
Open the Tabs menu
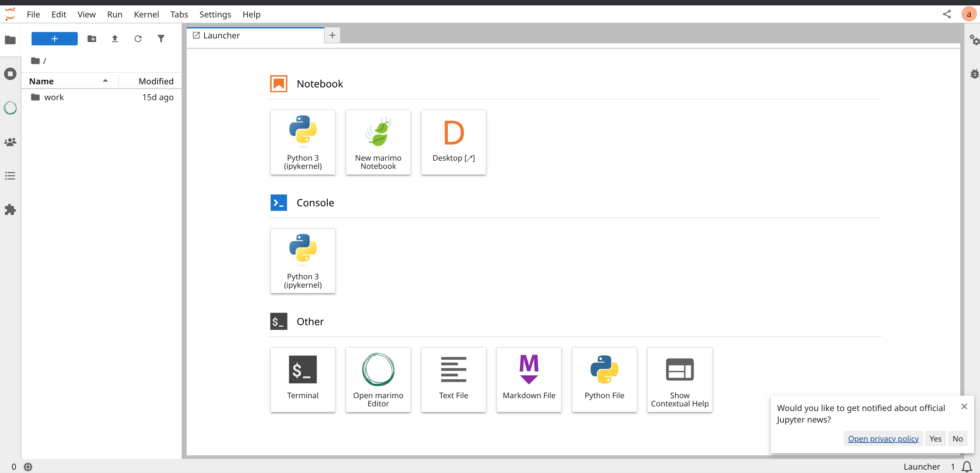click(x=179, y=14)
